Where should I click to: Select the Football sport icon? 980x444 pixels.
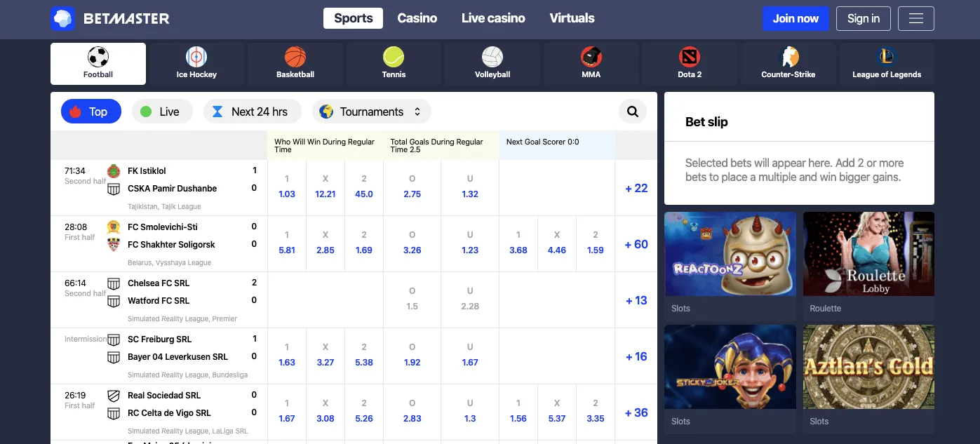(x=98, y=63)
